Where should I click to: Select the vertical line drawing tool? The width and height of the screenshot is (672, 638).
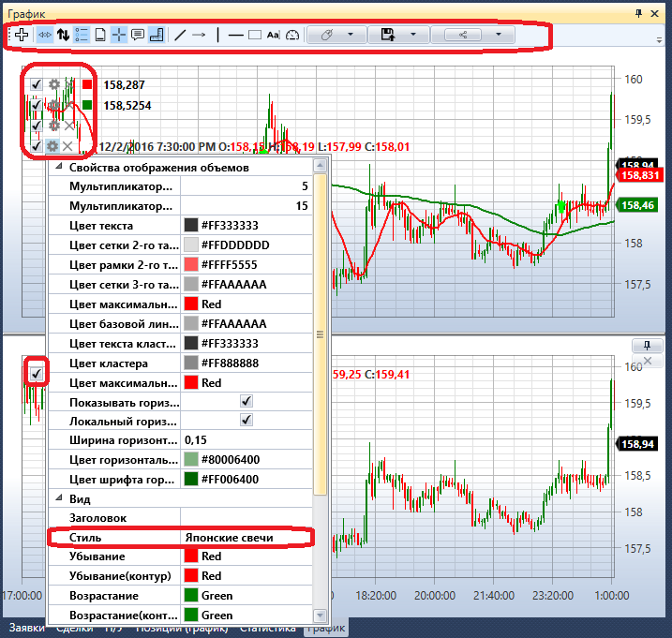pos(218,35)
